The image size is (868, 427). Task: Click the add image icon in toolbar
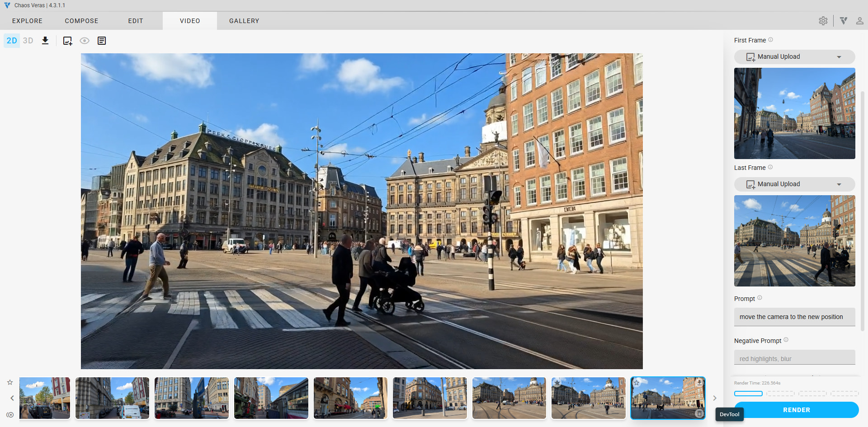coord(67,41)
